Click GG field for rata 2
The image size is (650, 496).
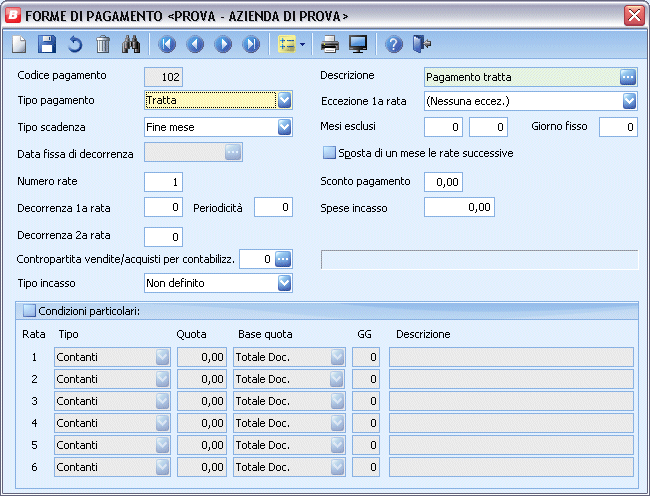366,379
